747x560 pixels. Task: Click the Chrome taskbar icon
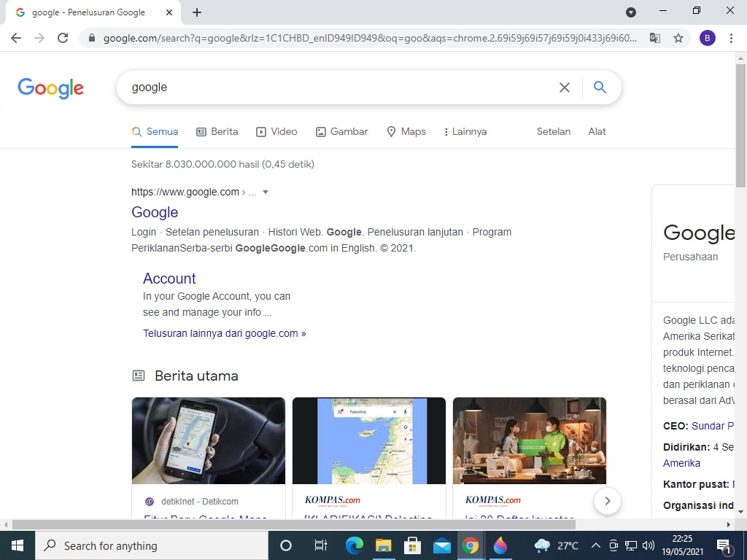471,545
